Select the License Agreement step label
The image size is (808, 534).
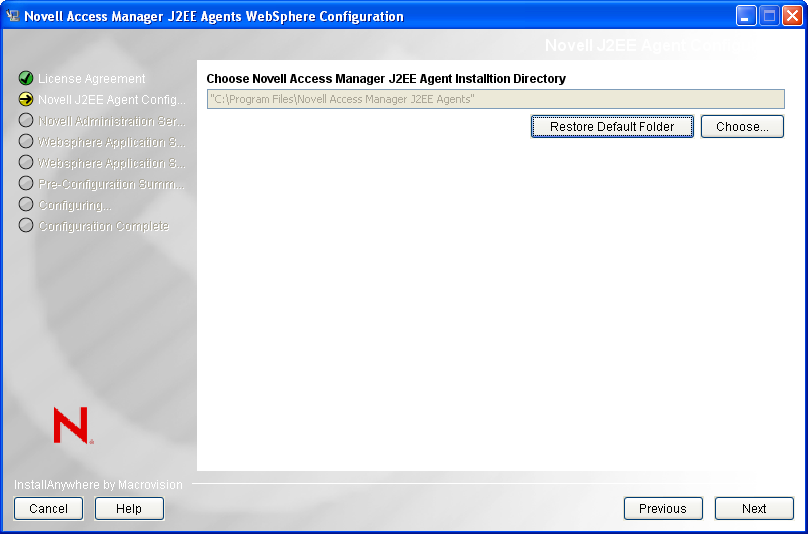[92, 79]
